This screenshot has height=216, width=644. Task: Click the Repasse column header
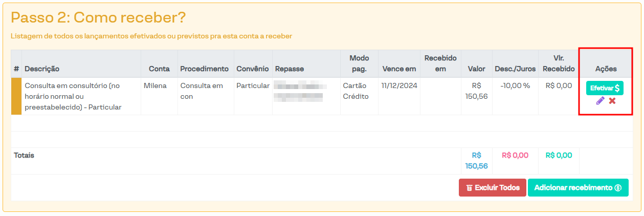[x=290, y=69]
